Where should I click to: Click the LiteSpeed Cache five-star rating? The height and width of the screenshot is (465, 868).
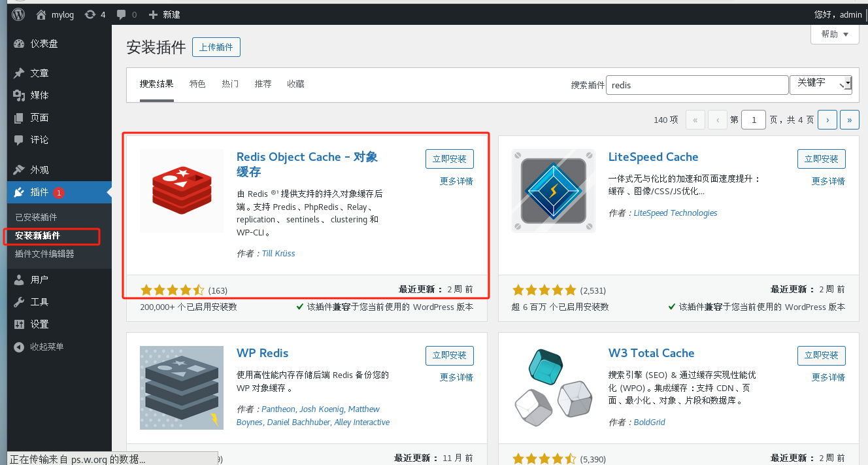click(x=544, y=290)
